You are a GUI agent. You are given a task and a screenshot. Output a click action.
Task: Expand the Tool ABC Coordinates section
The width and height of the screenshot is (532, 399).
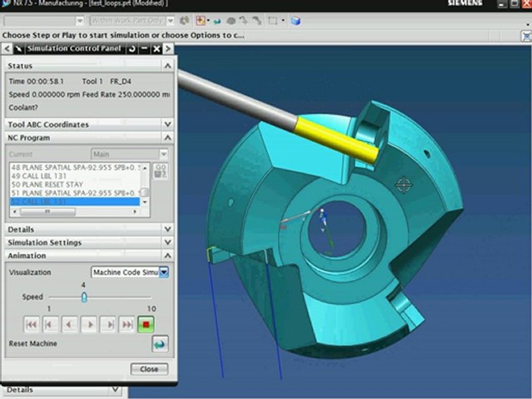[x=168, y=125]
